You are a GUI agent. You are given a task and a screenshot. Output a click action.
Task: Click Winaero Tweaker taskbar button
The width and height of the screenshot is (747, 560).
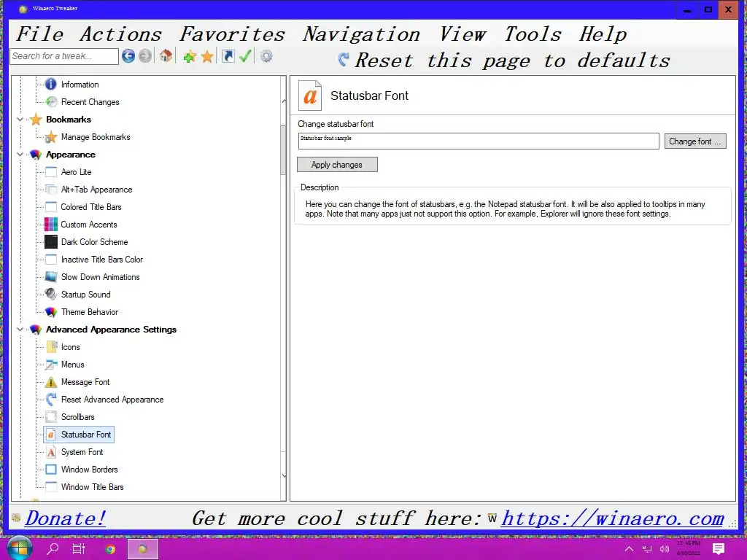tap(142, 549)
